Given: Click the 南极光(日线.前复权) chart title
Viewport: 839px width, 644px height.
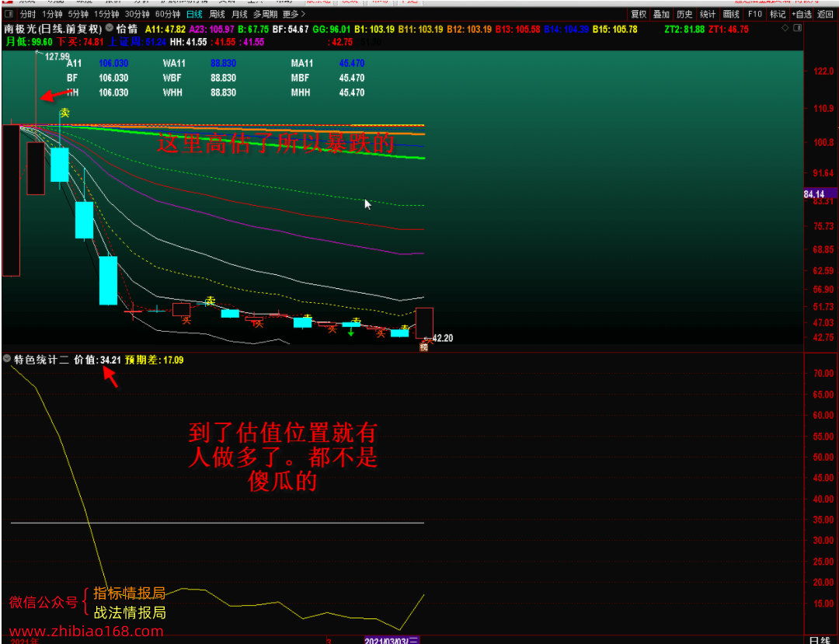Looking at the screenshot, I should click(53, 29).
